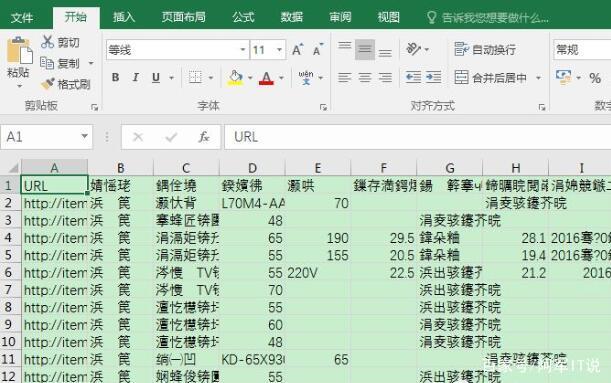Expand Merge and Center options arrow

tap(538, 78)
